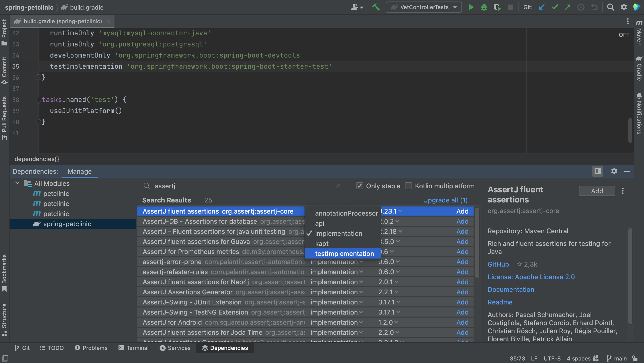Viewport: 644px width, 363px height.
Task: Select the Manage tab in dependencies panel
Action: 79,171
